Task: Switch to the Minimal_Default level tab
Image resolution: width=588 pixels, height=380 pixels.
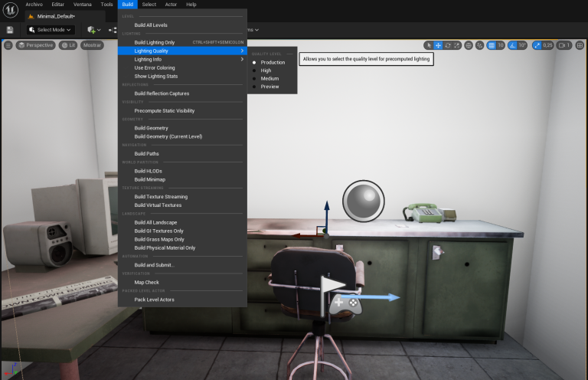Action: [65, 16]
